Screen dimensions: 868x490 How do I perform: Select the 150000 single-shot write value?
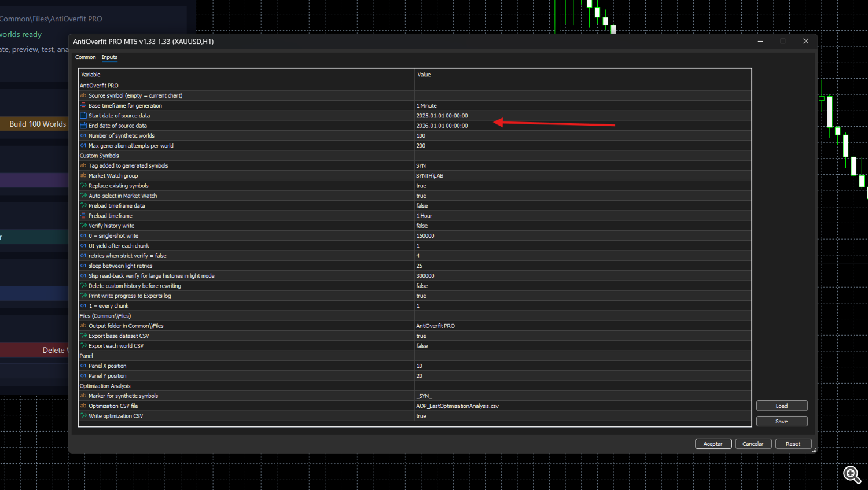pos(425,236)
